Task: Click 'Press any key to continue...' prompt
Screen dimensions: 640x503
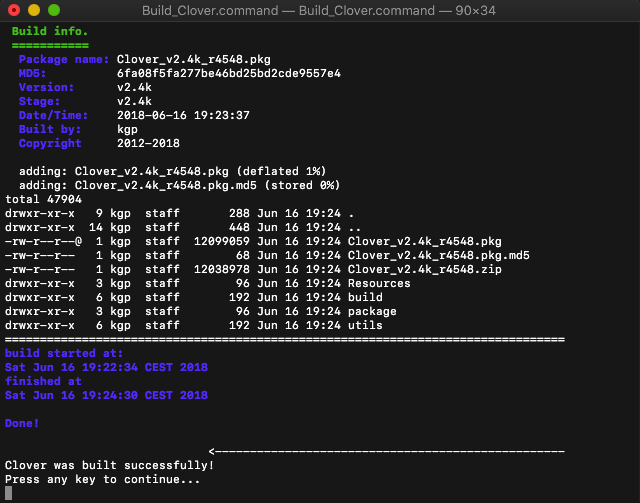Action: tap(102, 479)
